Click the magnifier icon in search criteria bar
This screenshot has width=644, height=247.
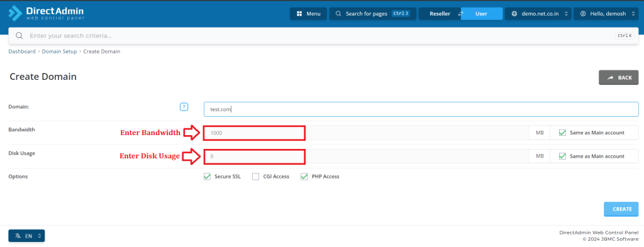pos(19,36)
